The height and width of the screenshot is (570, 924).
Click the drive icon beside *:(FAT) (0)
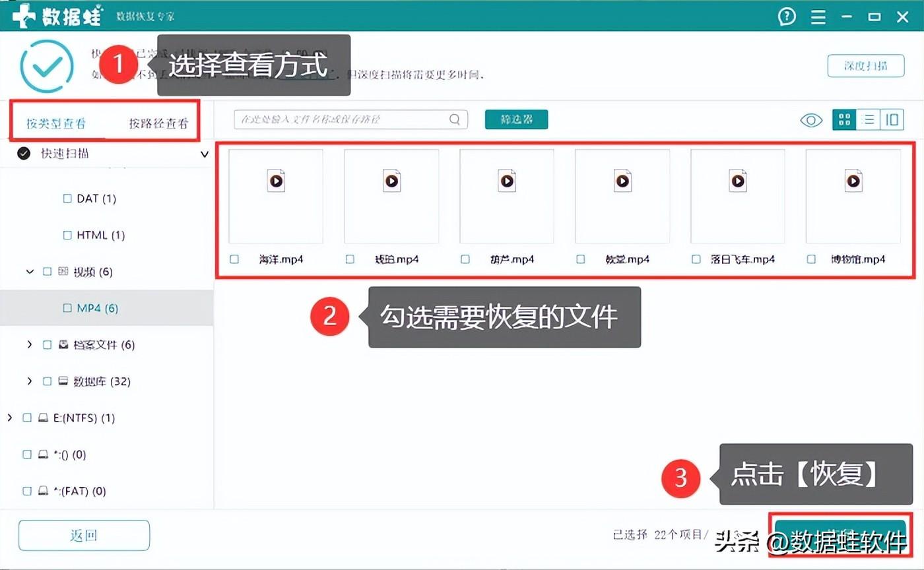(43, 491)
